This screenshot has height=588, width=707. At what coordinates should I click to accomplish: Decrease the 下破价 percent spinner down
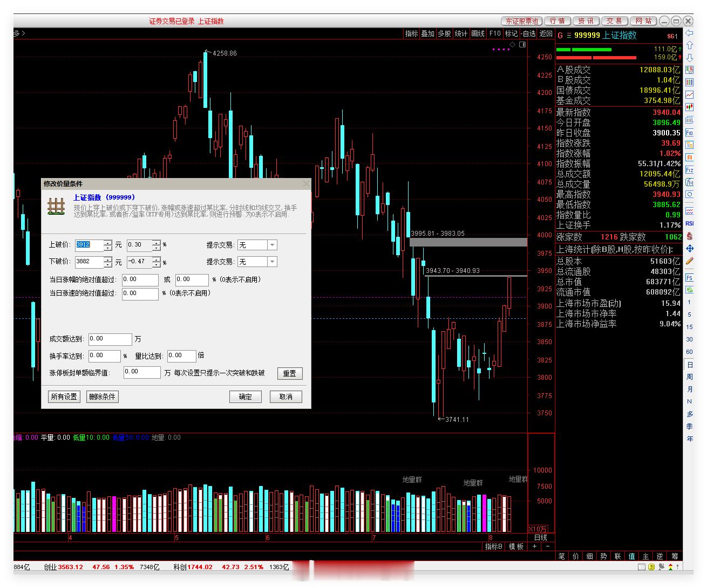[x=157, y=264]
